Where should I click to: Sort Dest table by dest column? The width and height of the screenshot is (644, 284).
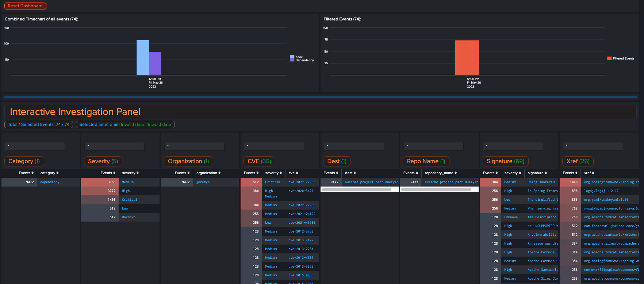pos(350,173)
